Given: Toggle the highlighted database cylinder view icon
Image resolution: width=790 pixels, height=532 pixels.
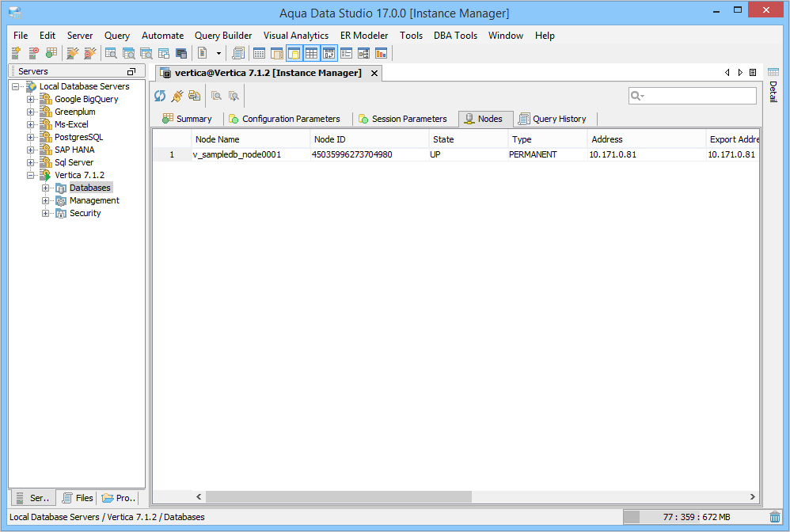Looking at the screenshot, I should pyautogui.click(x=294, y=53).
